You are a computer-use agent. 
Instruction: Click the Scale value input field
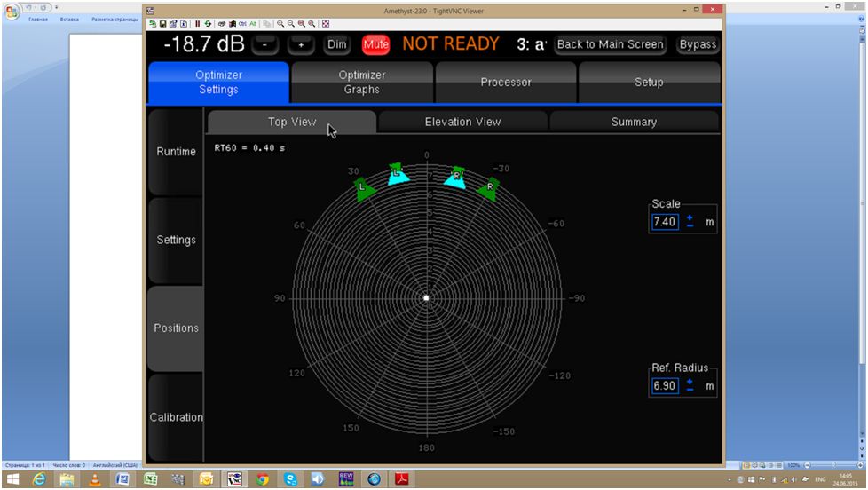[x=665, y=222]
